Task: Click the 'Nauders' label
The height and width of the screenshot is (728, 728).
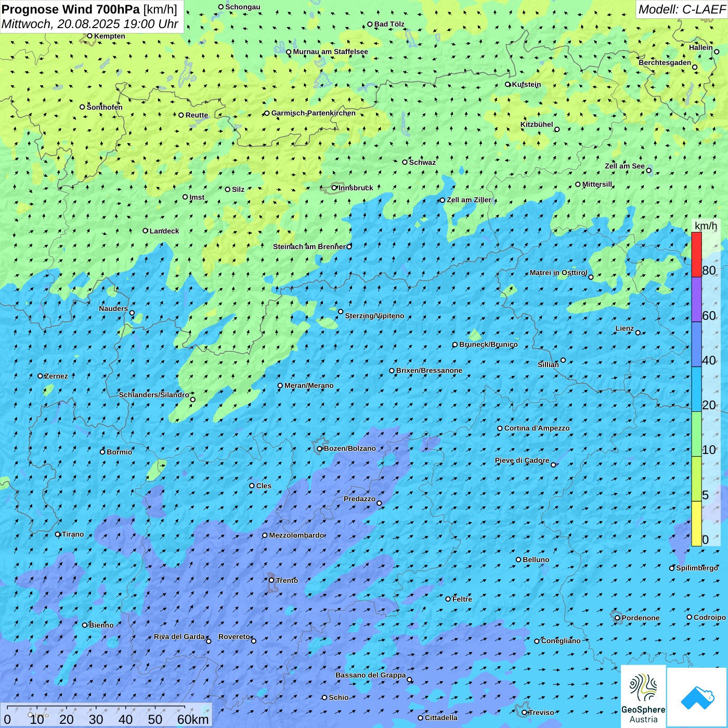Action: [113, 308]
